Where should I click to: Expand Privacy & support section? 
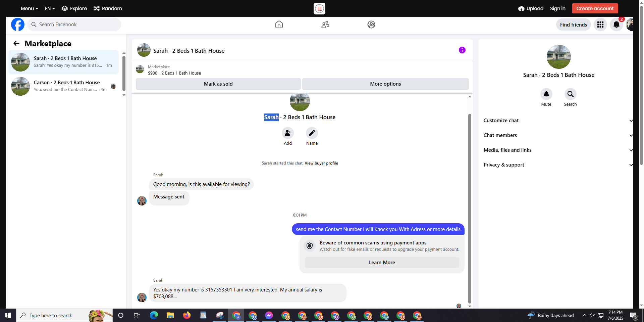tap(558, 165)
